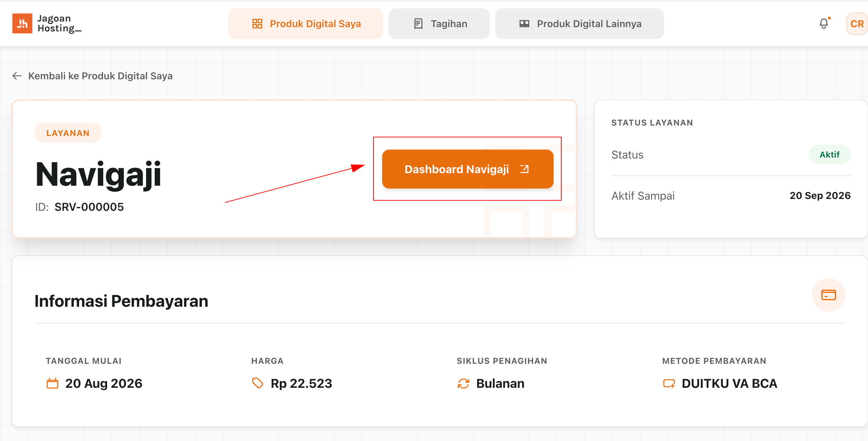Open the notification bell
The height and width of the screenshot is (441, 868).
(824, 24)
